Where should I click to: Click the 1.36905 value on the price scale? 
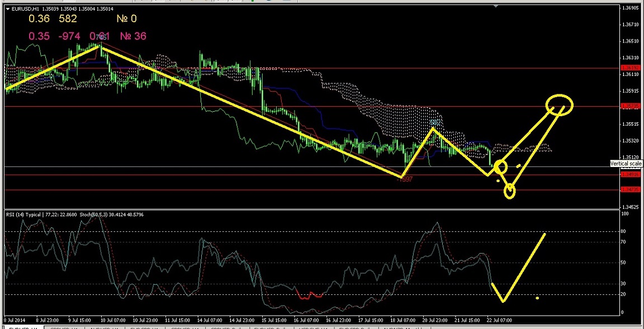[x=631, y=8]
